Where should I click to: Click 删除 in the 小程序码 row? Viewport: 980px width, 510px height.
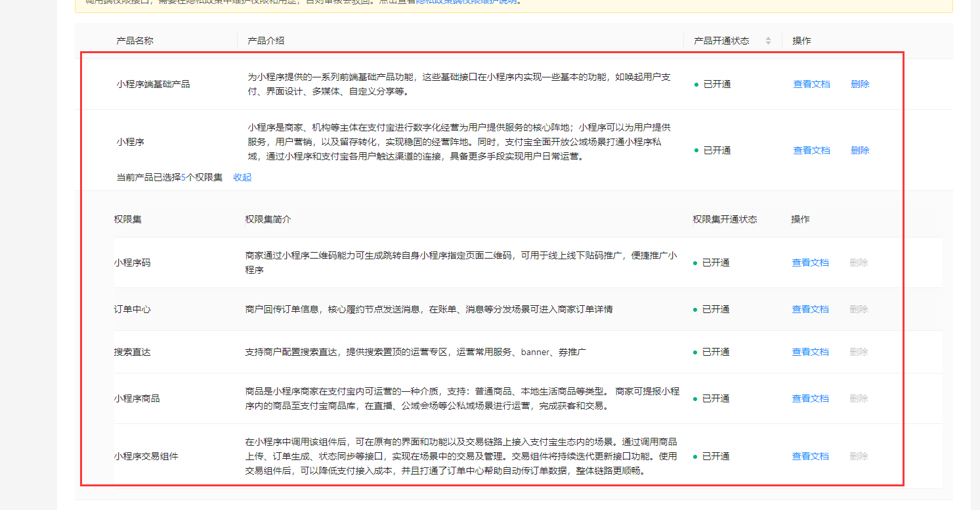[859, 263]
